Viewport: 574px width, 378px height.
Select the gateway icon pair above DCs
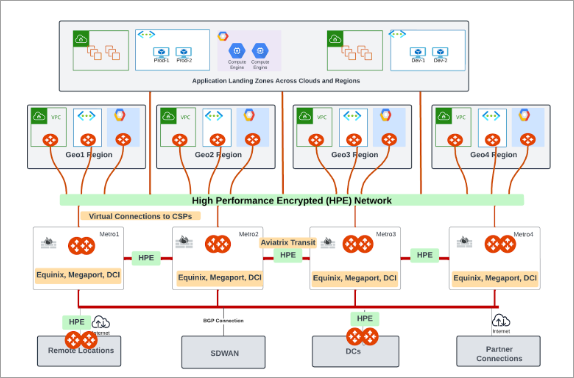coord(362,337)
